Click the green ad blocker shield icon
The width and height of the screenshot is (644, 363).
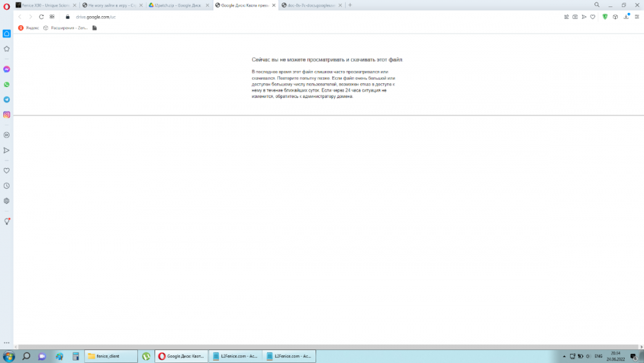(605, 17)
